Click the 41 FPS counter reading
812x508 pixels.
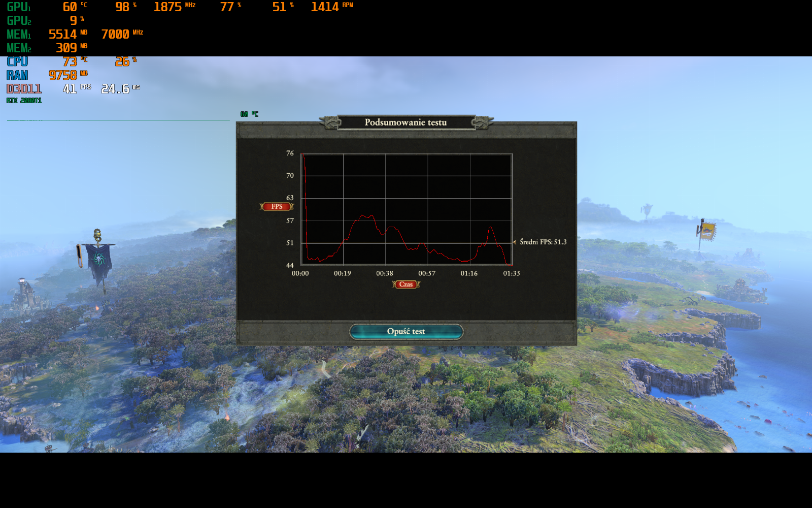click(x=77, y=89)
